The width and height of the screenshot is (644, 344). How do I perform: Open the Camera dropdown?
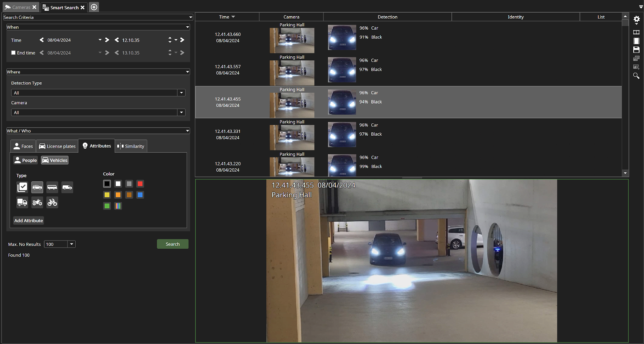(181, 112)
